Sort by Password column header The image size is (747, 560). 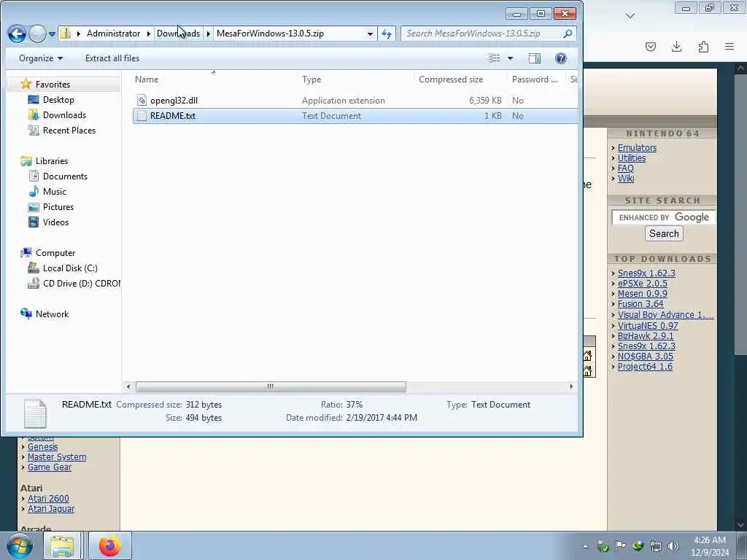[535, 79]
